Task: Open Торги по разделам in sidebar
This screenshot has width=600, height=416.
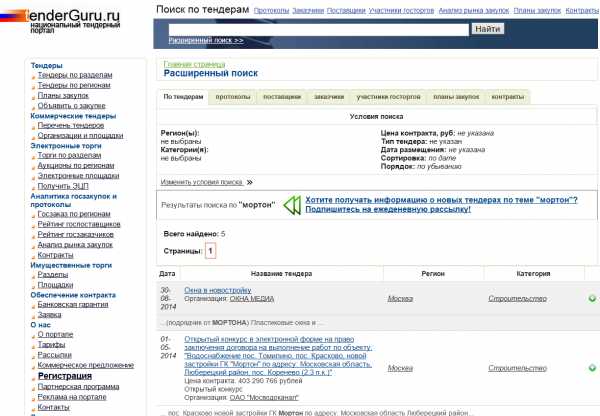Action: click(69, 155)
